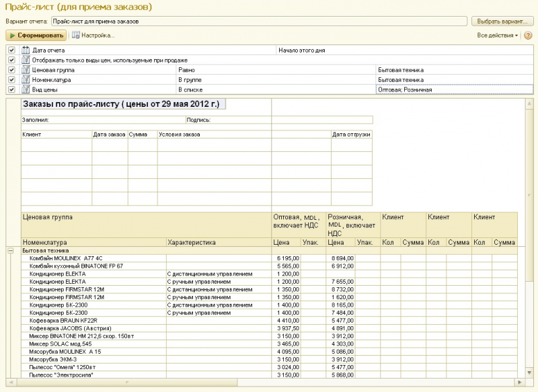
Task: Toggle the Дата отчета checkbox
Action: 11,50
